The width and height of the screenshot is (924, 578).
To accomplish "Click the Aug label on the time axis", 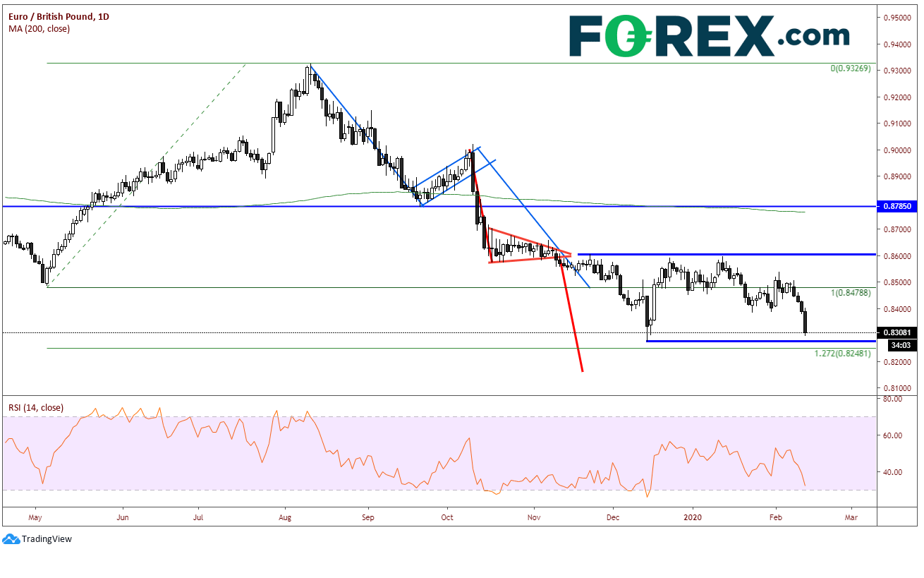I will click(x=284, y=517).
